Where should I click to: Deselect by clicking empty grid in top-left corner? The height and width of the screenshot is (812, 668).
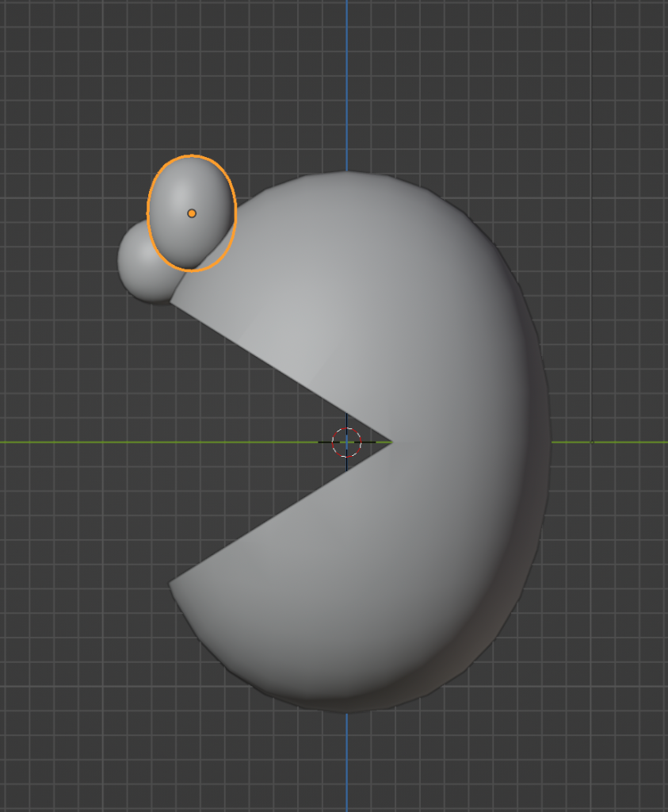pos(40,40)
